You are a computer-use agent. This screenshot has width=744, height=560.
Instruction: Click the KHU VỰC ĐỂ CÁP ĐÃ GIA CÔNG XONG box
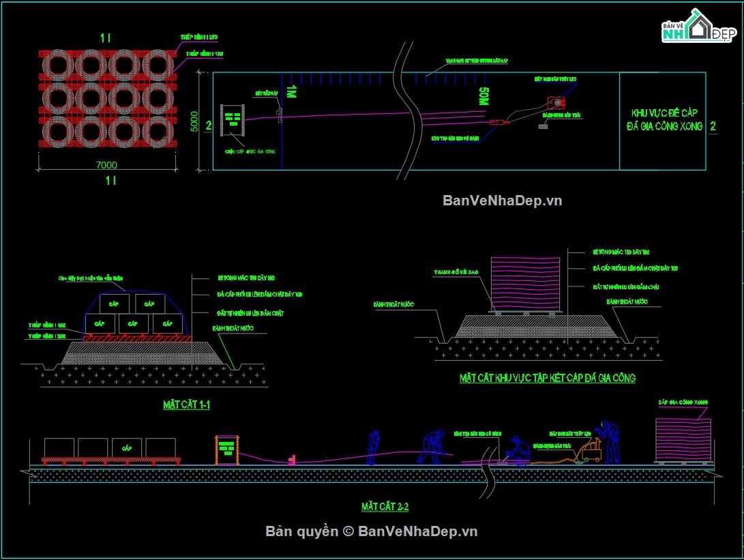tap(662, 121)
